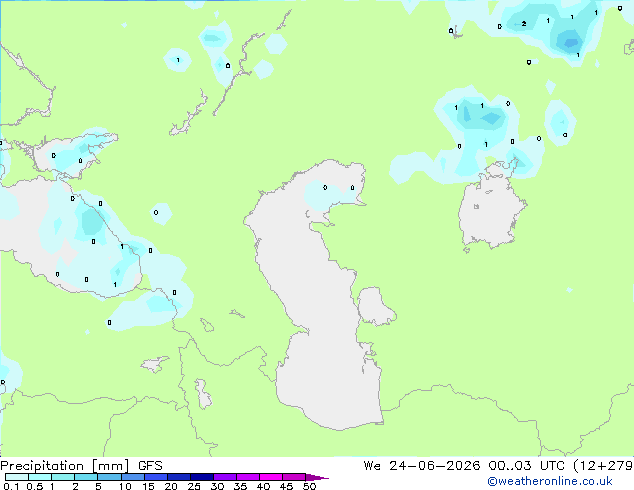Click the legend label '10'
Image resolution: width=634 pixels, height=490 pixels.
pos(125,486)
